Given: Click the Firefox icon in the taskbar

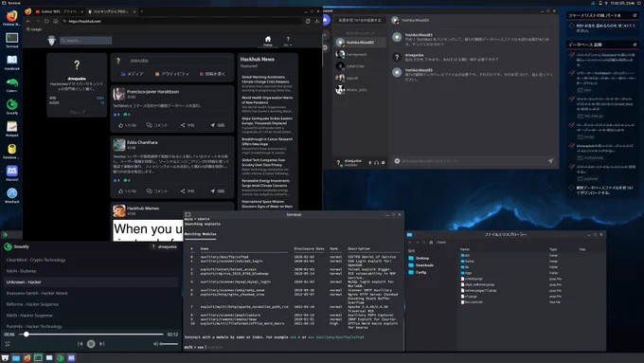Looking at the screenshot, I should coord(27,358).
